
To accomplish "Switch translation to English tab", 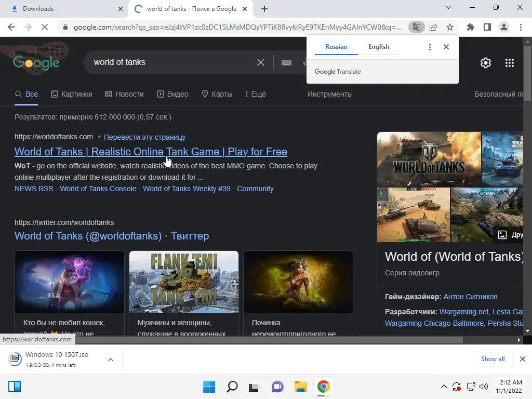I will (379, 47).
